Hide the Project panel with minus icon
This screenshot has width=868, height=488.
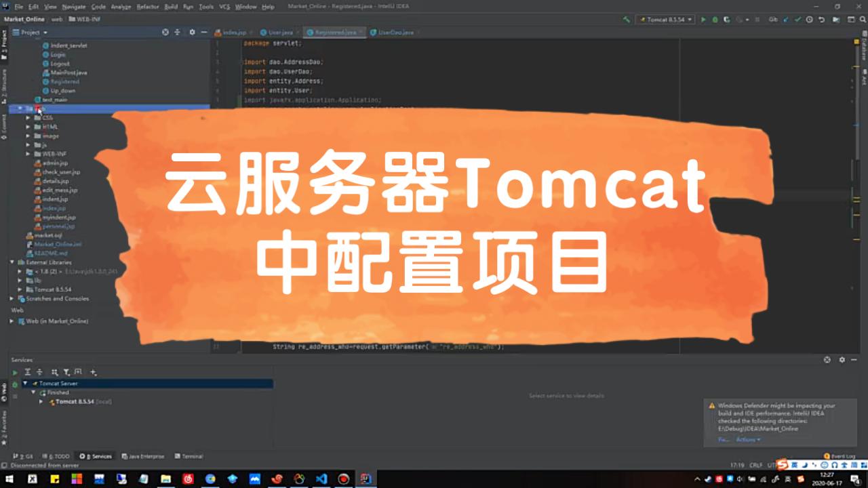(203, 32)
